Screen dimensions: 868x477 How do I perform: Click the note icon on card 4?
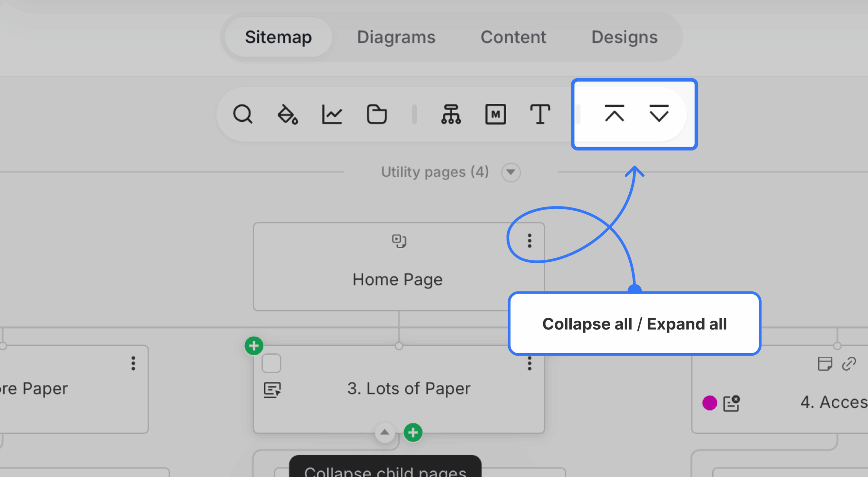pos(825,364)
